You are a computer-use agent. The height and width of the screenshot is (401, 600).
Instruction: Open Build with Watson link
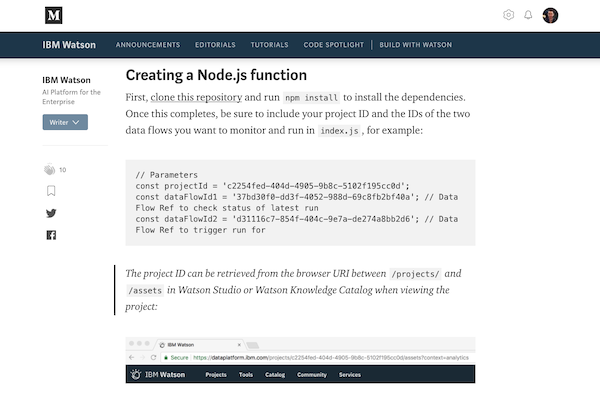click(x=416, y=45)
